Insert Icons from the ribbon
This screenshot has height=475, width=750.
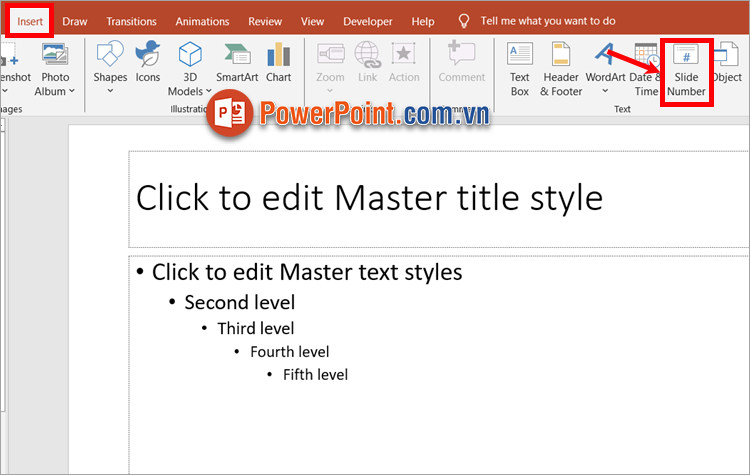coord(147,62)
